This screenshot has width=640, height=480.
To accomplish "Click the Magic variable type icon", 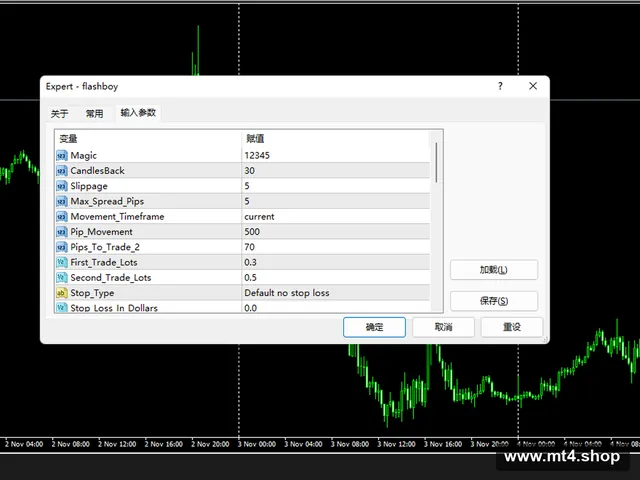I will pyautogui.click(x=62, y=156).
